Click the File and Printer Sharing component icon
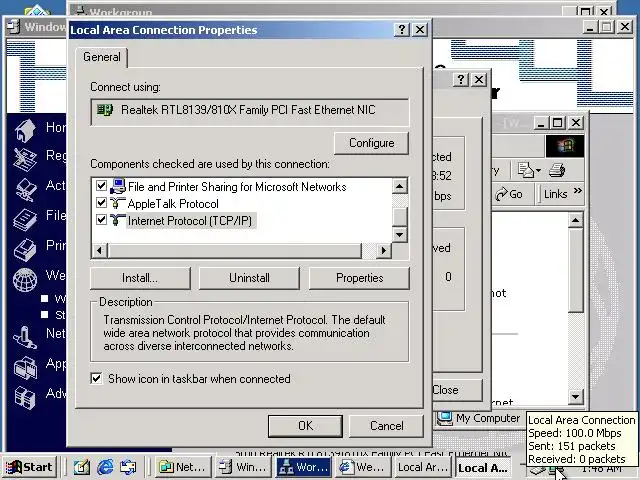The width and height of the screenshot is (640, 480). coord(118,186)
